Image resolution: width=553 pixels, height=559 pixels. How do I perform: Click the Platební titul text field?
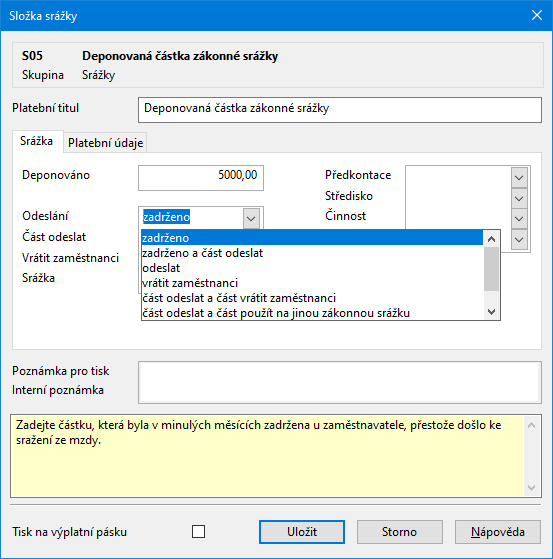click(x=340, y=110)
